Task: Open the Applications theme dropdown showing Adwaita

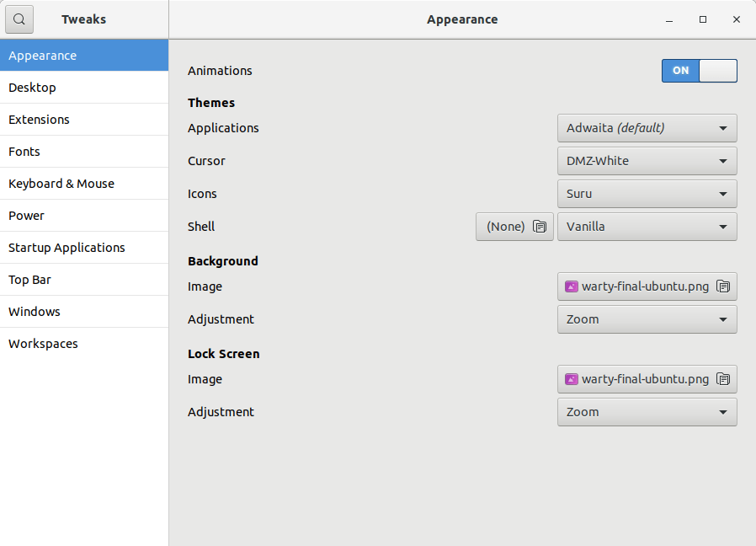Action: tap(647, 128)
